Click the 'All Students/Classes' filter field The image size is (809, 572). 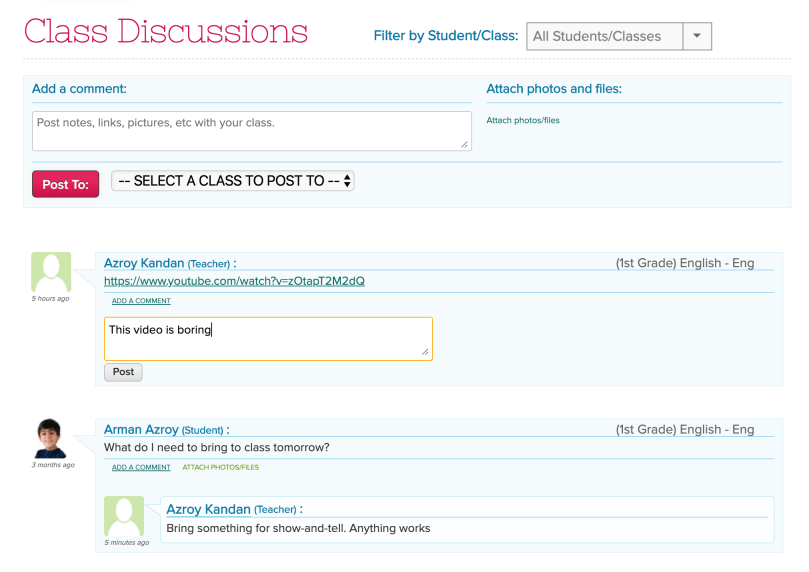(604, 37)
